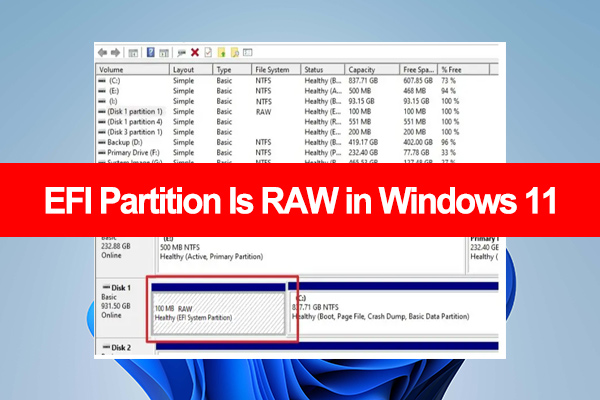
Task: Sort by the Status column header
Action: (x=323, y=70)
